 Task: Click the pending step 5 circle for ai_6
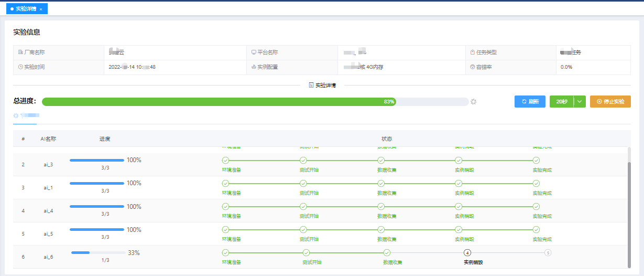tap(548, 253)
